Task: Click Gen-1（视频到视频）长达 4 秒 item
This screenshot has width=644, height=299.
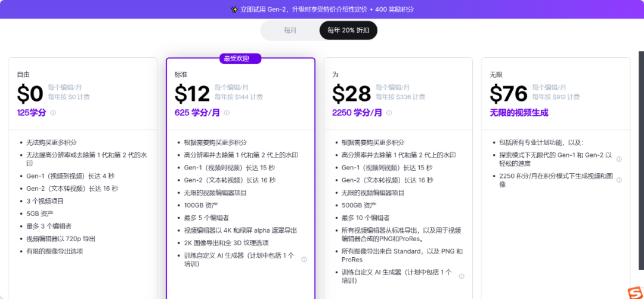Action: [x=70, y=176]
